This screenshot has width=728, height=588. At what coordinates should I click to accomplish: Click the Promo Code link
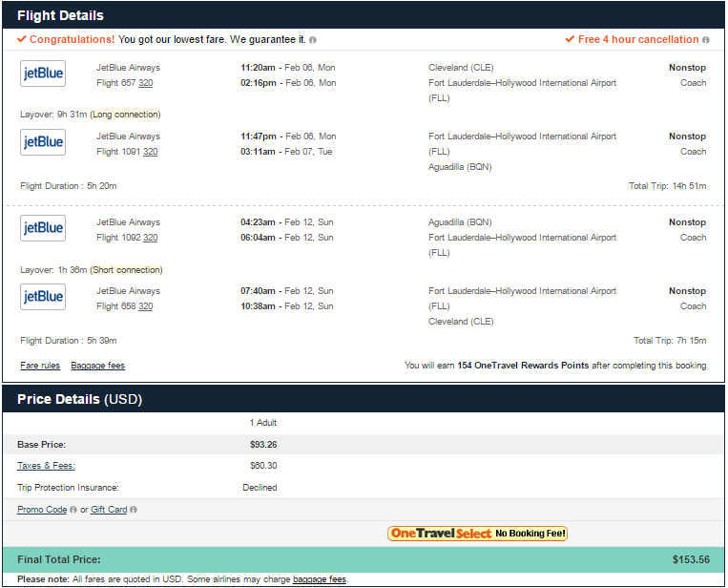pyautogui.click(x=42, y=510)
